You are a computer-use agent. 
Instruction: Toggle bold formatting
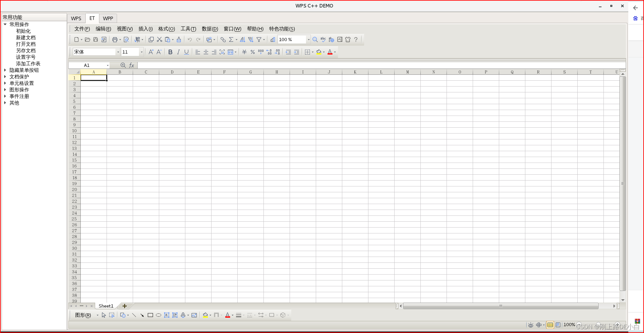point(170,52)
